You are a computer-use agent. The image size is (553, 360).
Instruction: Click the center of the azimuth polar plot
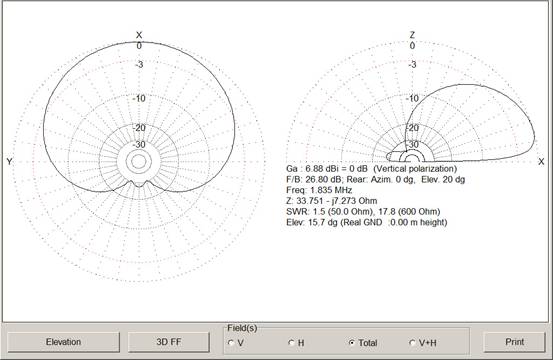(139, 161)
